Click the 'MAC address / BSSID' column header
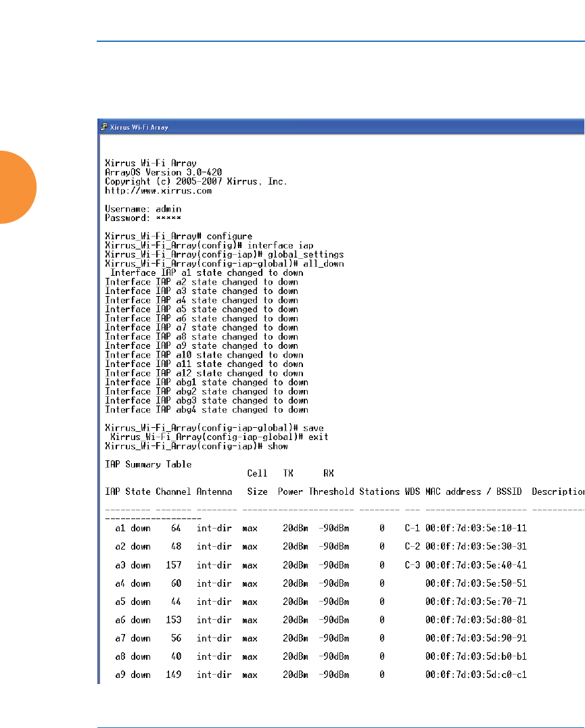The height and width of the screenshot is (728, 585). tap(473, 491)
